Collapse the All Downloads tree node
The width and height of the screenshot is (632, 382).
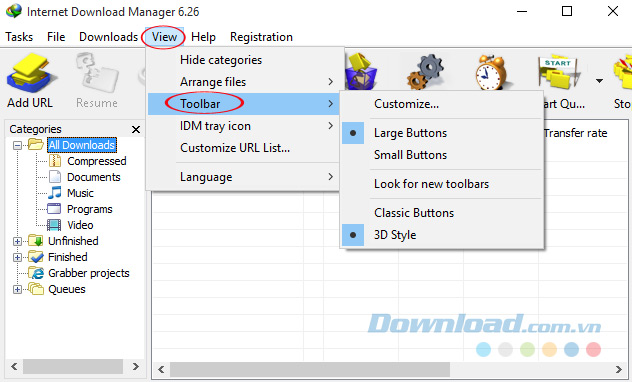click(x=17, y=145)
